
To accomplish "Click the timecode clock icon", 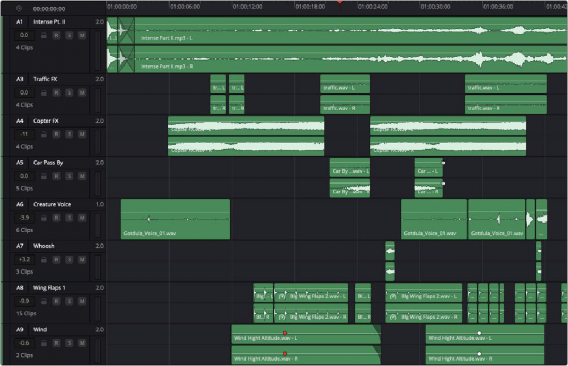I will point(19,8).
